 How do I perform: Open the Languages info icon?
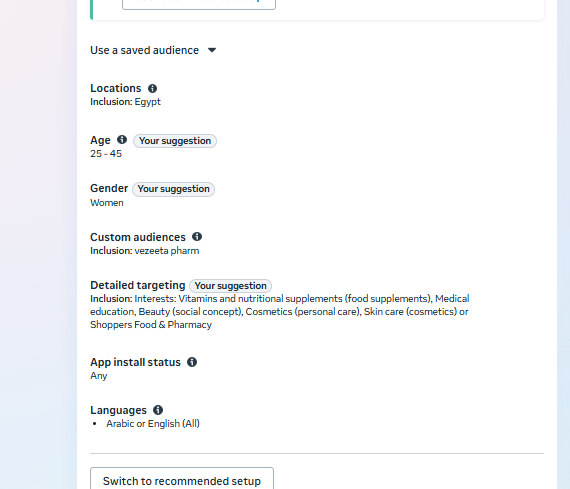(x=158, y=410)
